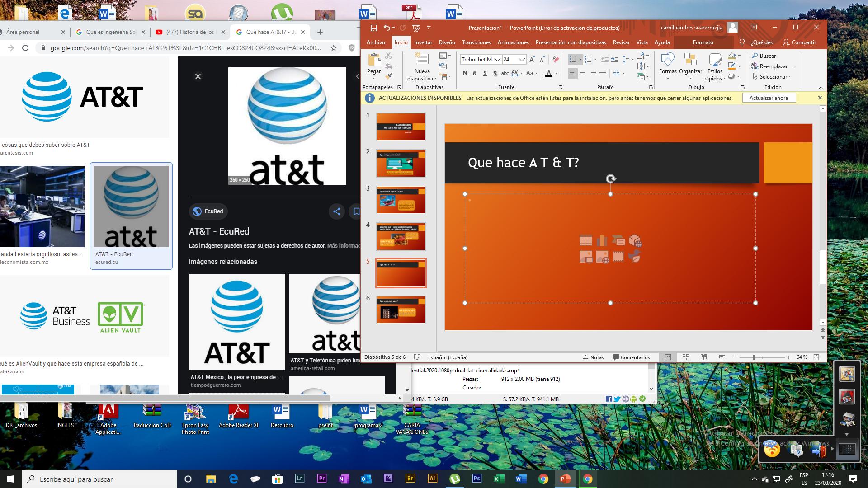
Task: Switch to Chrome tab Que es ingenieria So
Action: (111, 32)
